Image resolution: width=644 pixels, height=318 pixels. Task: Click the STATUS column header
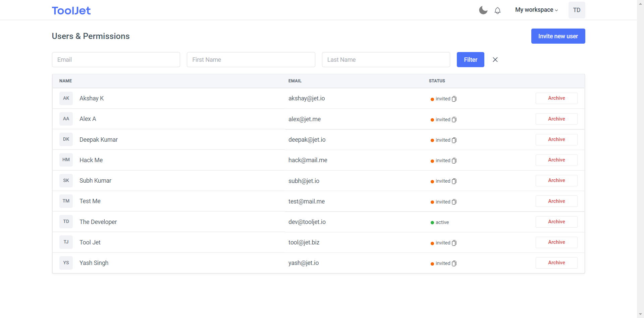click(x=437, y=81)
